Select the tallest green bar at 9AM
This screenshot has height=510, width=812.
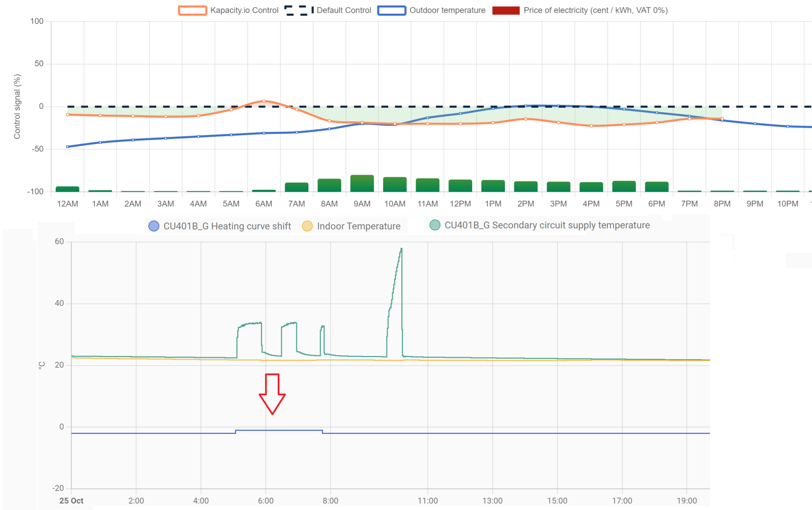tap(362, 183)
